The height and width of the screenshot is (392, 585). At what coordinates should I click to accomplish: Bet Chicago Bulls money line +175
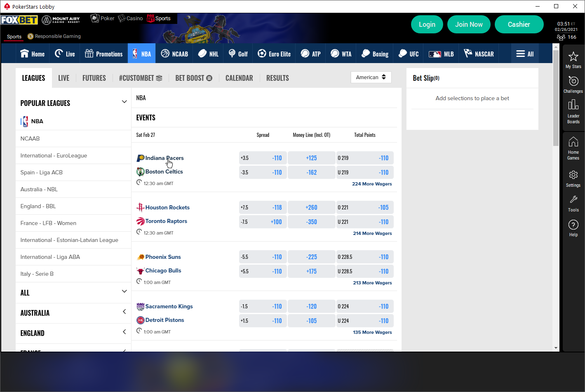(311, 271)
